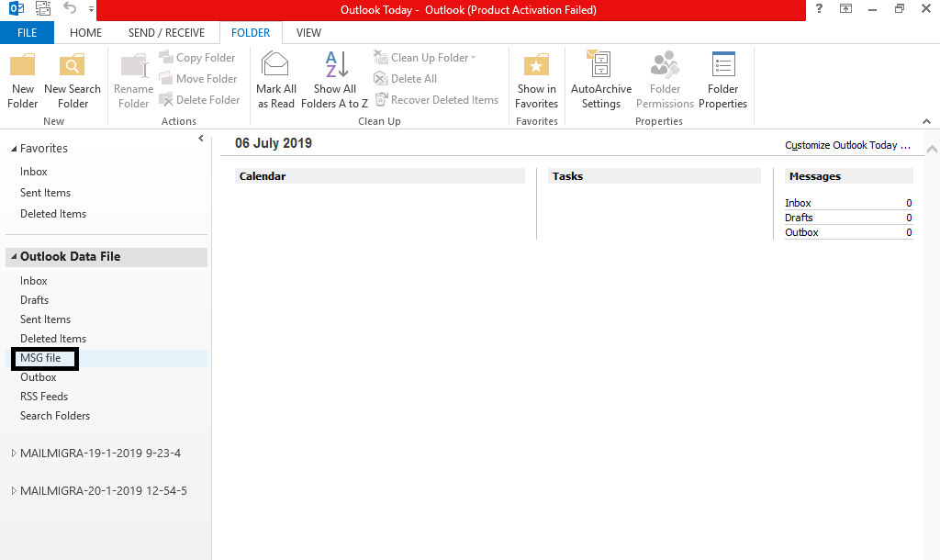Viewport: 940px width, 560px height.
Task: Select the RSS Feeds folder
Action: pos(44,397)
